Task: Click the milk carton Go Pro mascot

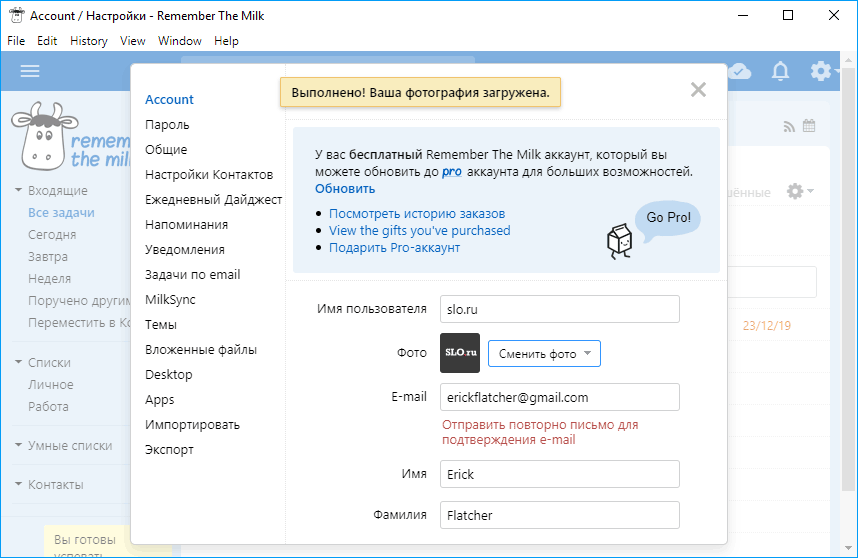Action: 620,241
